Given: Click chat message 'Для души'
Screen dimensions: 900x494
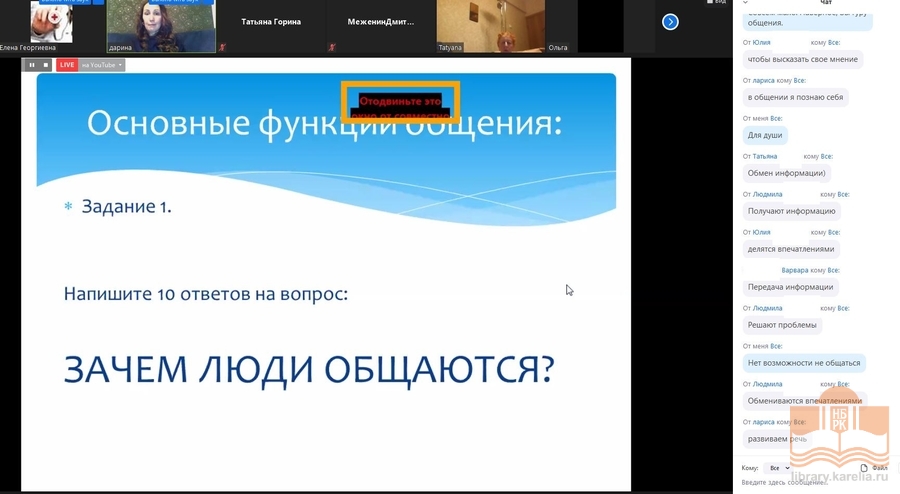Looking at the screenshot, I should (x=765, y=135).
